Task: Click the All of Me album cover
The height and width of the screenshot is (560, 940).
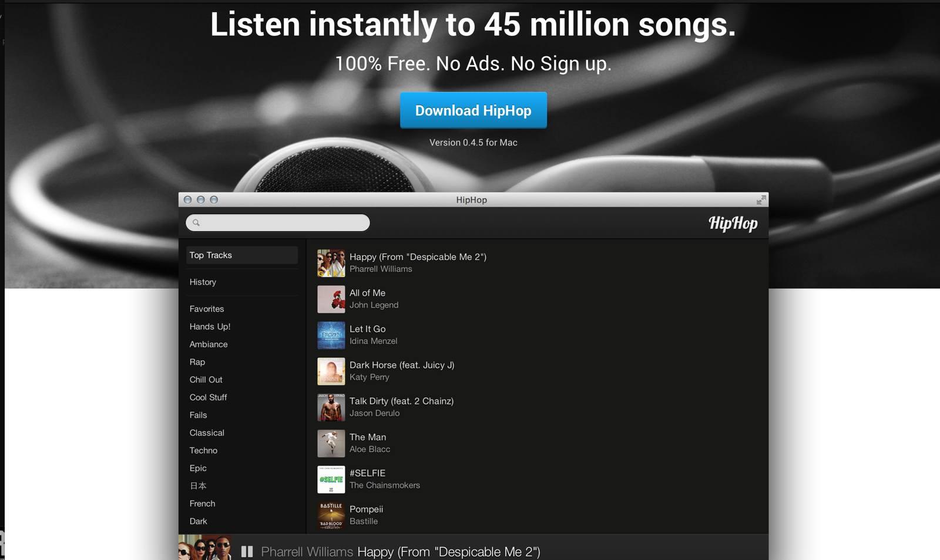Action: tap(331, 299)
